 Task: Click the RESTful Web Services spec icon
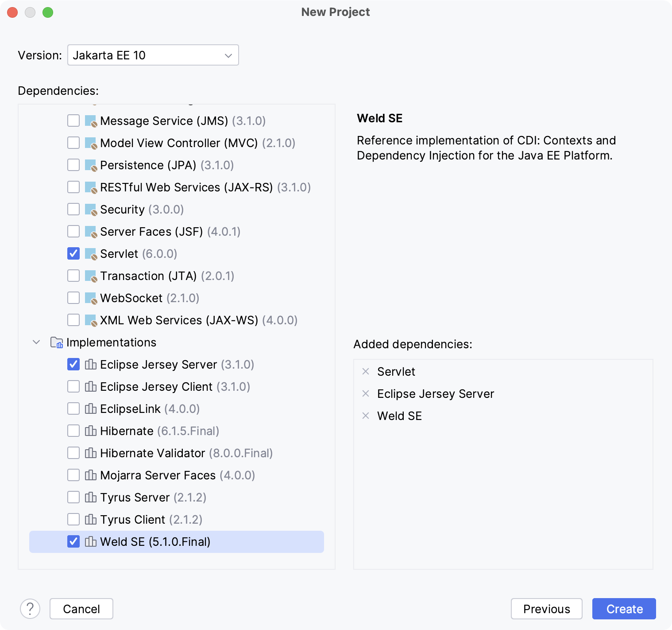pos(91,187)
